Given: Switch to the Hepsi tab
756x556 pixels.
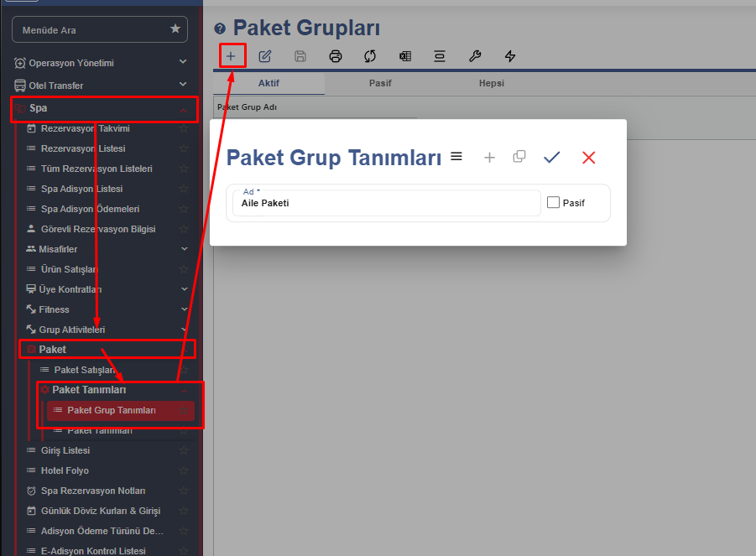Looking at the screenshot, I should click(491, 83).
